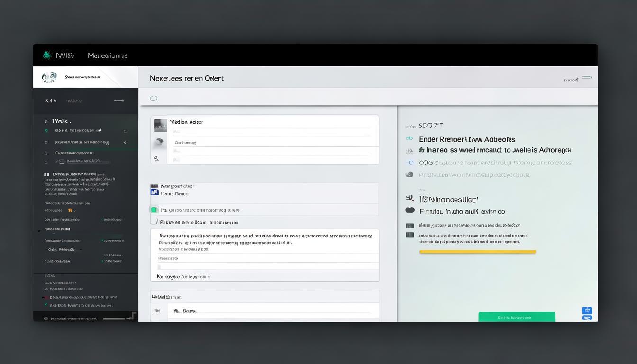Click the teal icon beside Ender Rremer heading

(409, 139)
